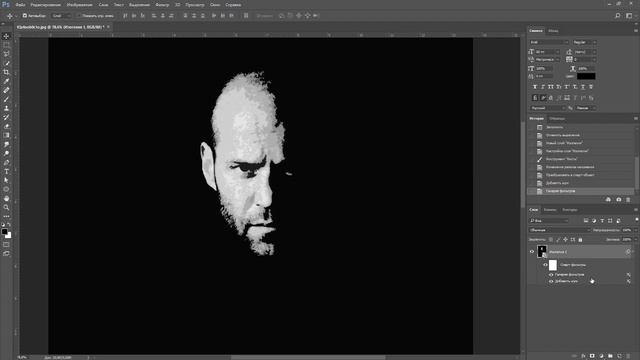The width and height of the screenshot is (640, 360).
Task: Toggle visibility of Галерея фильтров filter
Action: tap(551, 275)
